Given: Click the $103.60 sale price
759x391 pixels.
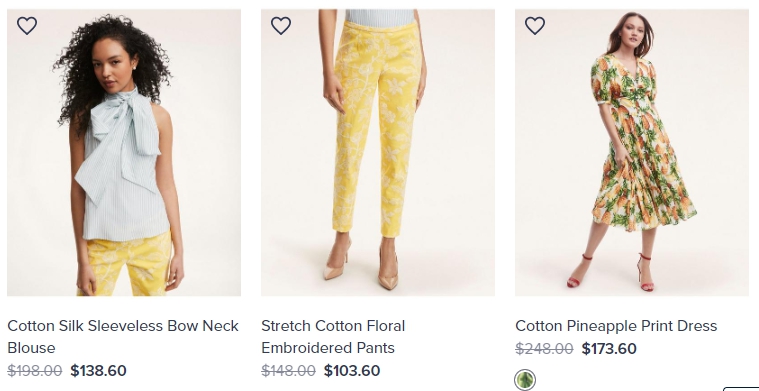Looking at the screenshot, I should coord(352,371).
